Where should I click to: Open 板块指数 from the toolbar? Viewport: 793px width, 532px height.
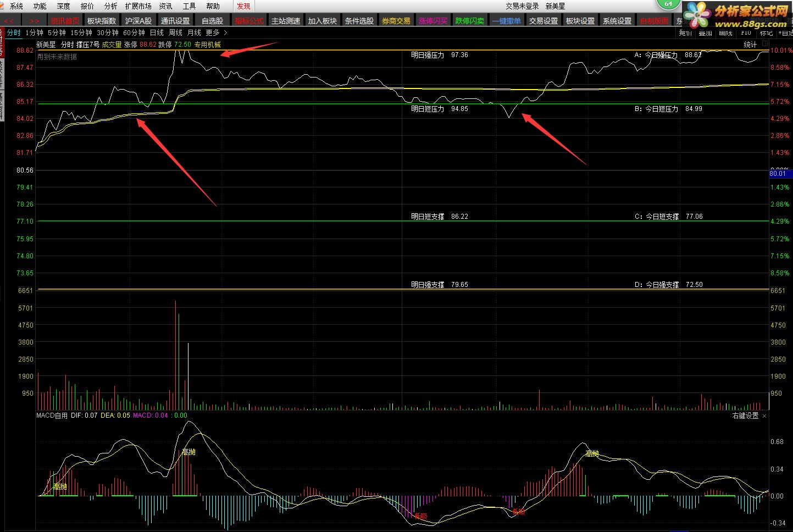[102, 21]
